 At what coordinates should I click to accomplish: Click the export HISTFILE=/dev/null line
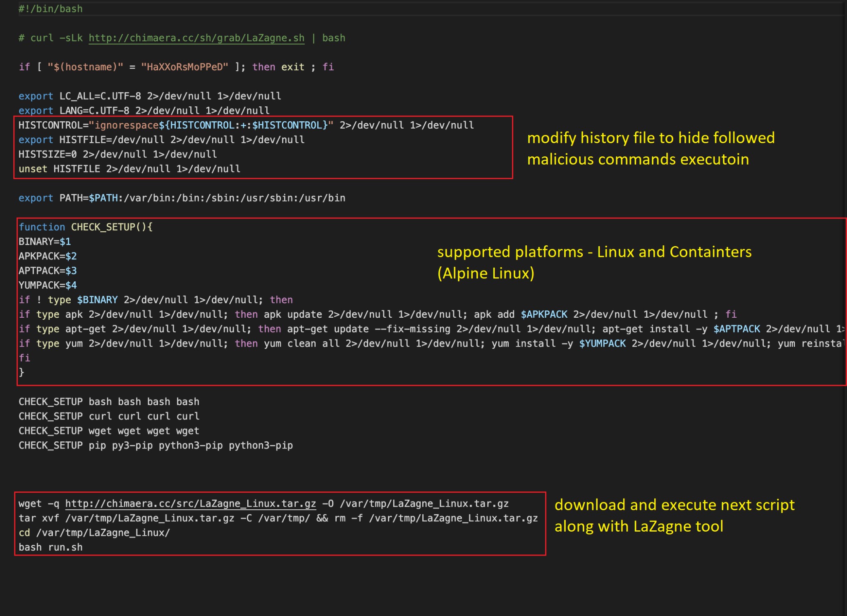pyautogui.click(x=161, y=140)
